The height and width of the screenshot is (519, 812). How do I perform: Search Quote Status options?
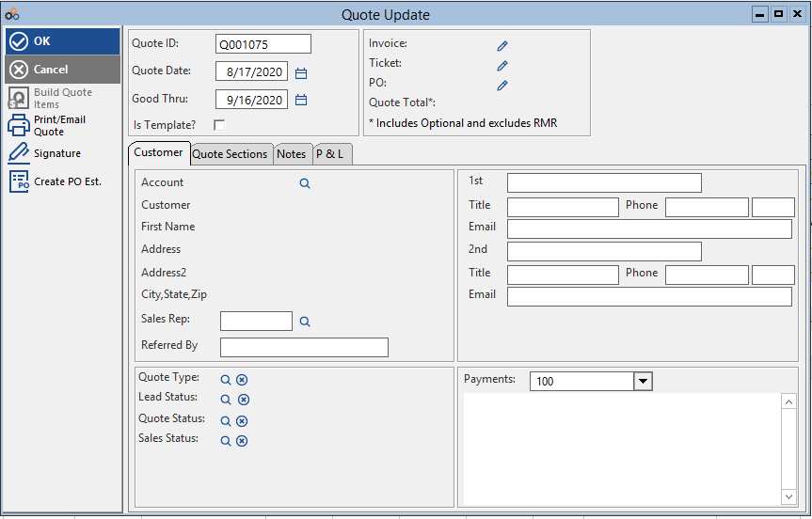tap(226, 421)
